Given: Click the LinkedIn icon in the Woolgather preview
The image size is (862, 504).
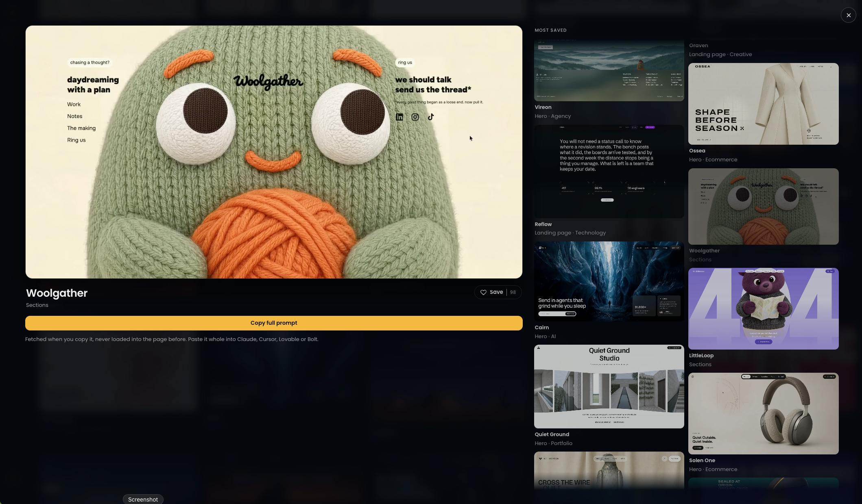Looking at the screenshot, I should click(399, 117).
